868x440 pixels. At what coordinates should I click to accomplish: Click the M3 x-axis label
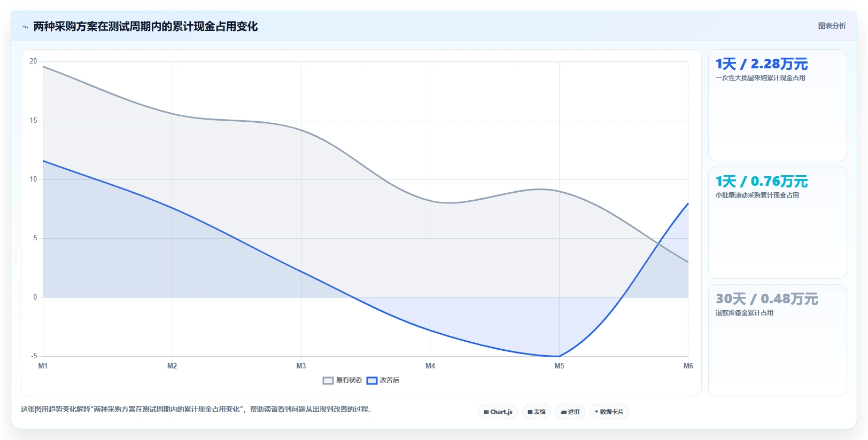click(301, 366)
